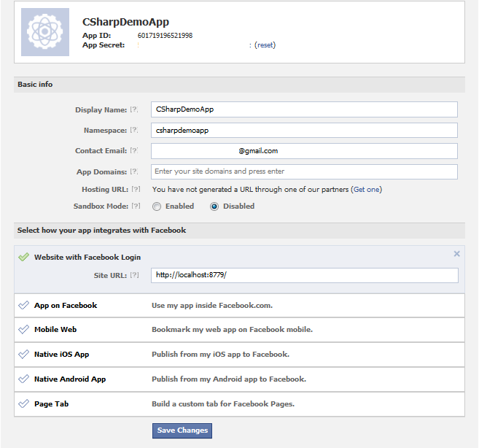Select the Enabled Sandbox Mode radio button
The image size is (479, 448).
(157, 206)
